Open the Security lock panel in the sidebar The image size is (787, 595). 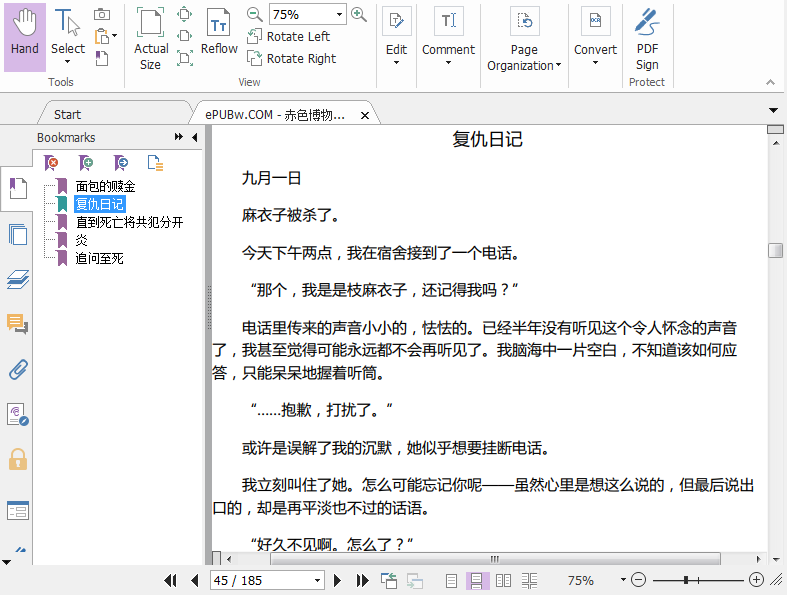point(17,459)
